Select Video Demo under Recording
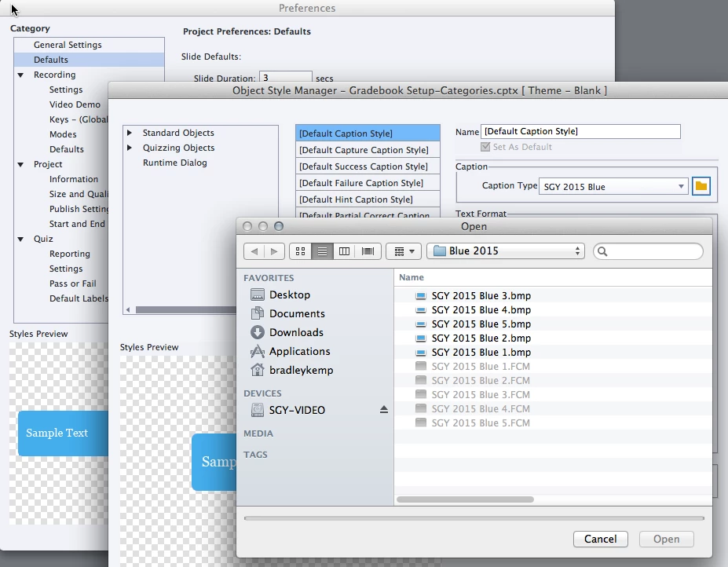This screenshot has height=567, width=728. coord(75,104)
